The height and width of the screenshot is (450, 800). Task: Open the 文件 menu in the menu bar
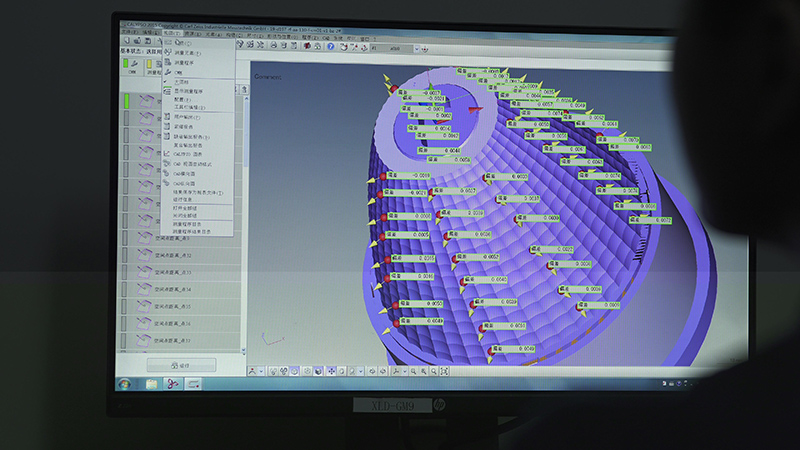coord(128,32)
